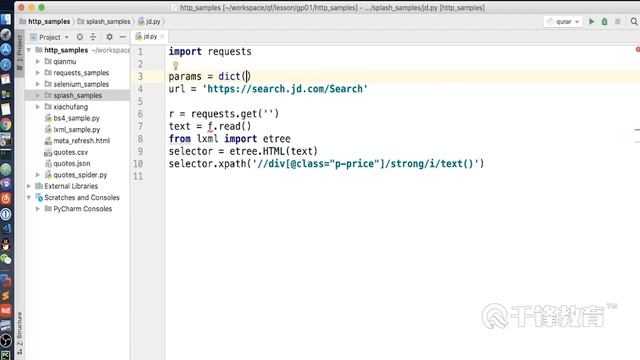Open Launchpad rocket in the Dock
This screenshot has height=360, width=640.
(6, 34)
